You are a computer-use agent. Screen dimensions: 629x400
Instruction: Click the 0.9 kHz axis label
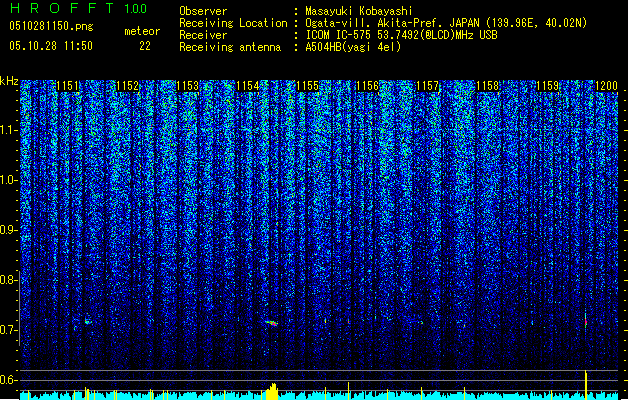9,230
